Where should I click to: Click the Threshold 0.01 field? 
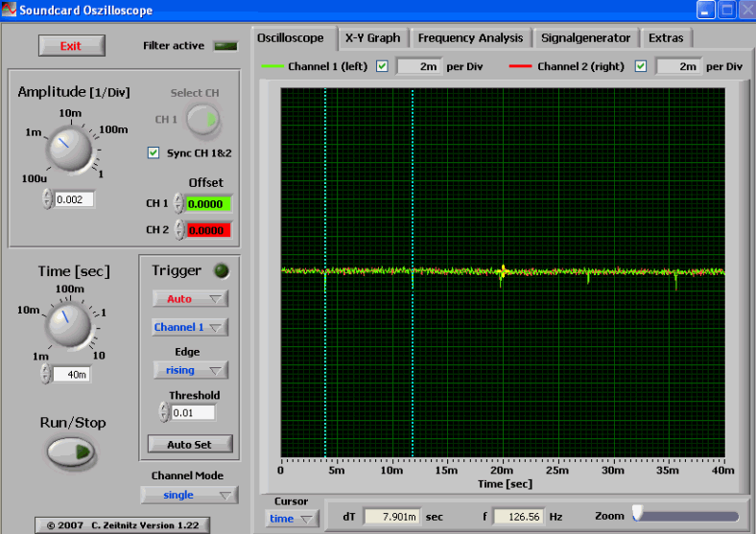click(194, 412)
